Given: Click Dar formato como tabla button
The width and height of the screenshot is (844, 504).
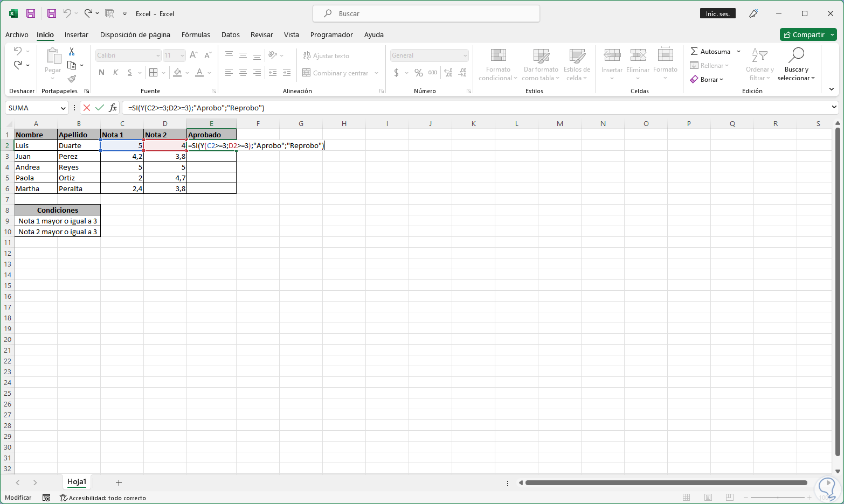Looking at the screenshot, I should tap(541, 64).
